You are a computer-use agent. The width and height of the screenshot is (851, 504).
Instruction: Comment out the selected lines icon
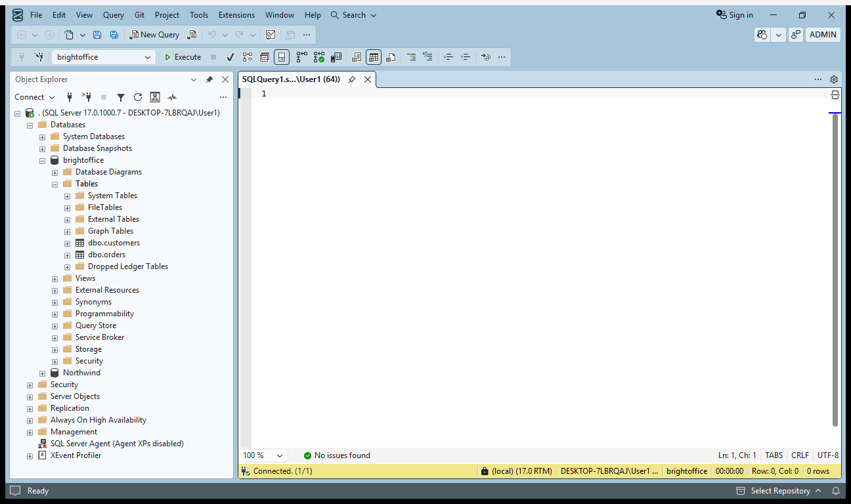(411, 57)
